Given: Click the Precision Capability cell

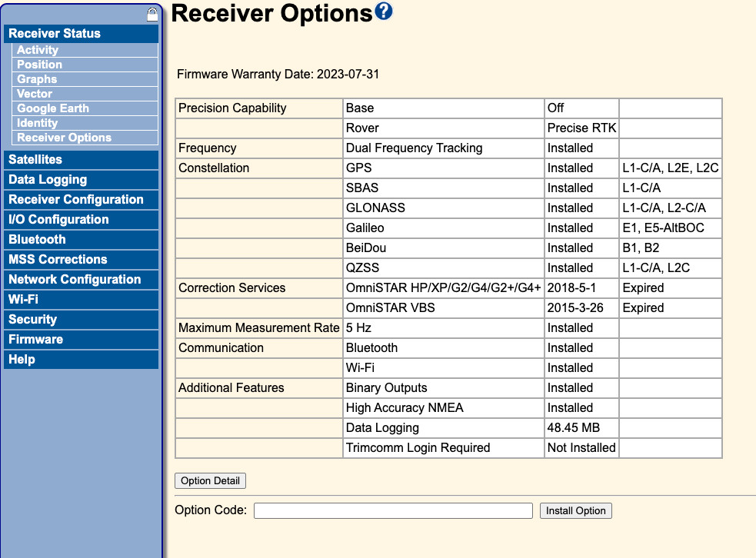Looking at the screenshot, I should coord(259,108).
